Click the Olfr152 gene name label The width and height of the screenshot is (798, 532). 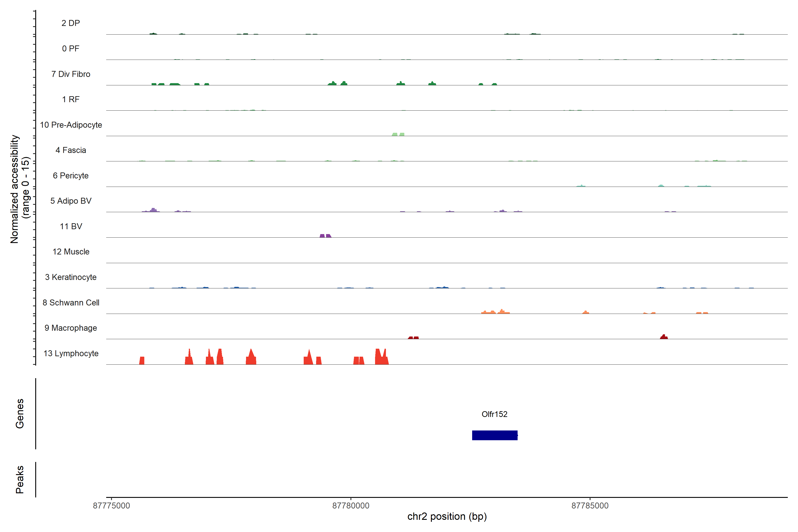click(494, 414)
